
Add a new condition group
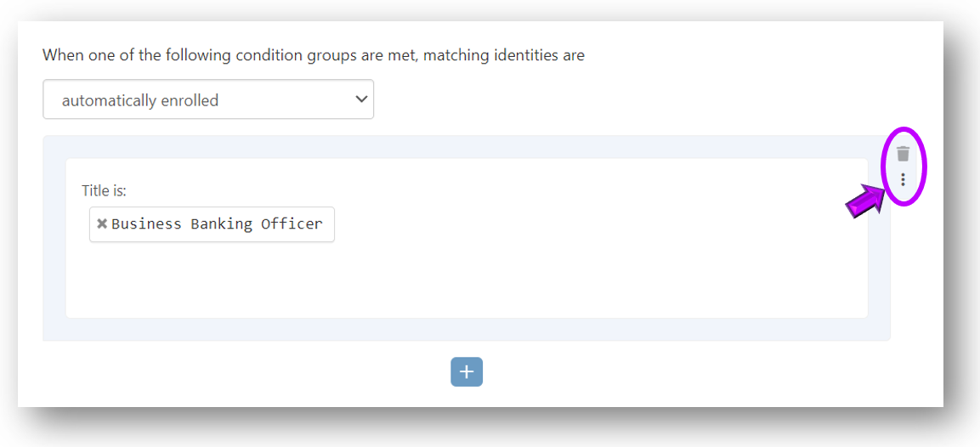pyautogui.click(x=466, y=372)
